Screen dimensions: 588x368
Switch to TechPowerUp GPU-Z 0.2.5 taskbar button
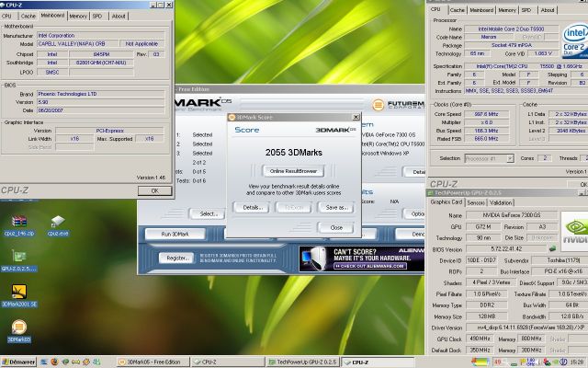303,362
